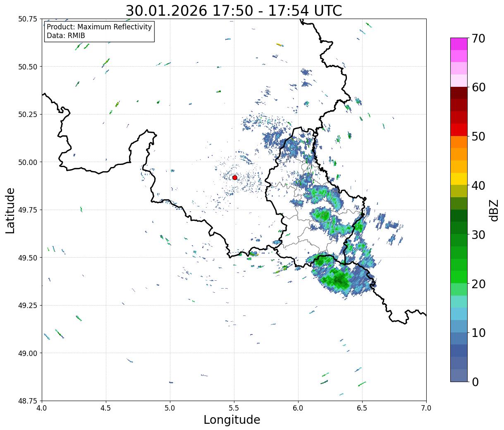Image resolution: width=504 pixels, height=430 pixels.
Task: Click the plot title with date and time
Action: (x=234, y=11)
